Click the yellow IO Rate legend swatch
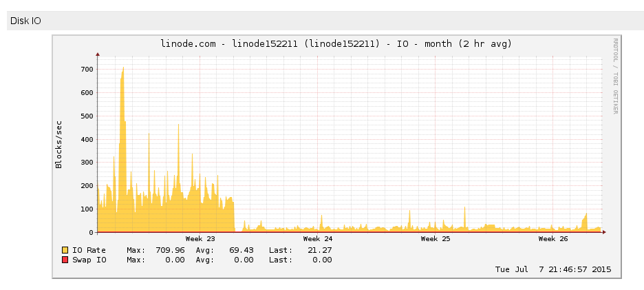Viewport: 644px width, 290px height. pos(65,250)
